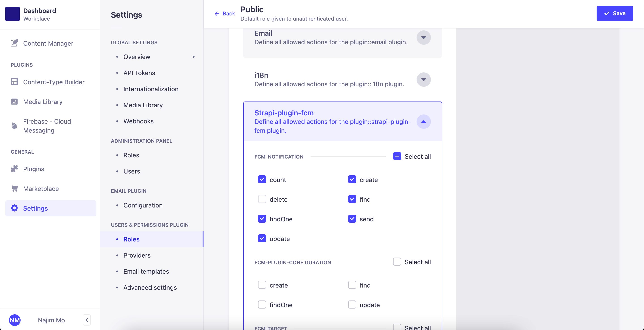644x330 pixels.
Task: Click Back button to return to roles list
Action: pos(225,13)
